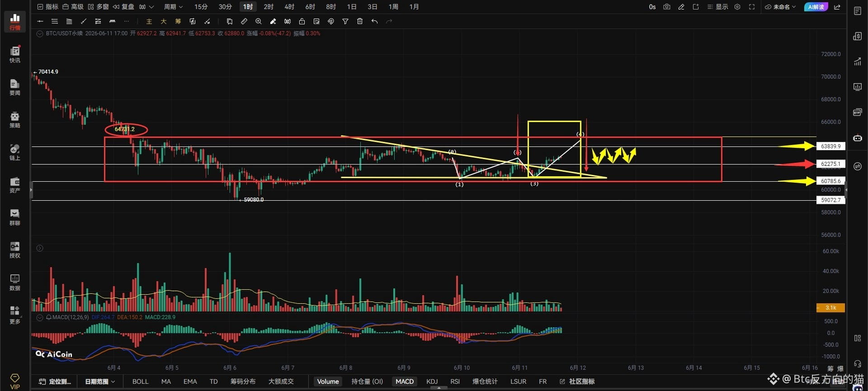Screen dimensions: 868x391
Task: Toggle the KDJ indicator
Action: (432, 382)
